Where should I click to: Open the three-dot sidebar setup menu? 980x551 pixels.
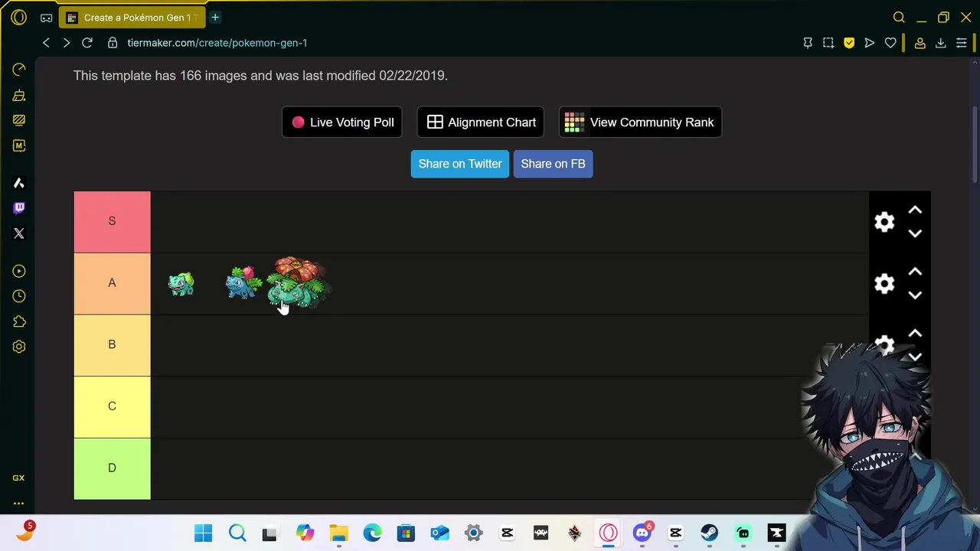coord(18,504)
